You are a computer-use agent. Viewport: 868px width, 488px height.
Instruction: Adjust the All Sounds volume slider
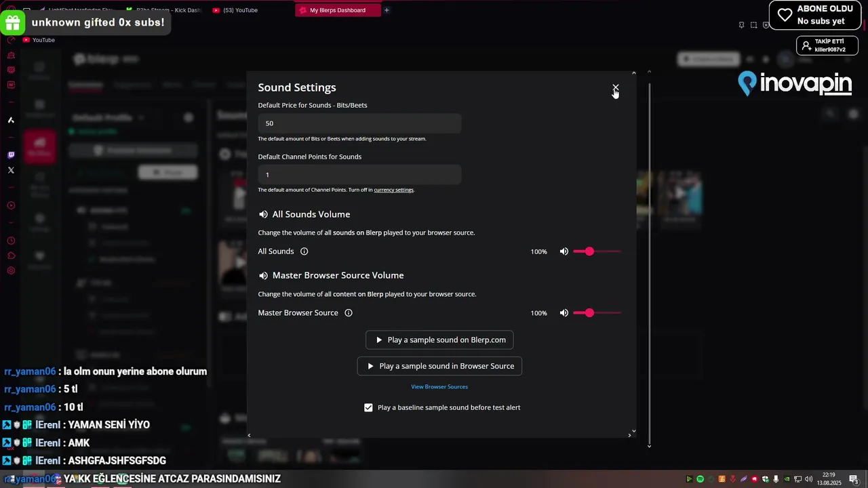597,251
